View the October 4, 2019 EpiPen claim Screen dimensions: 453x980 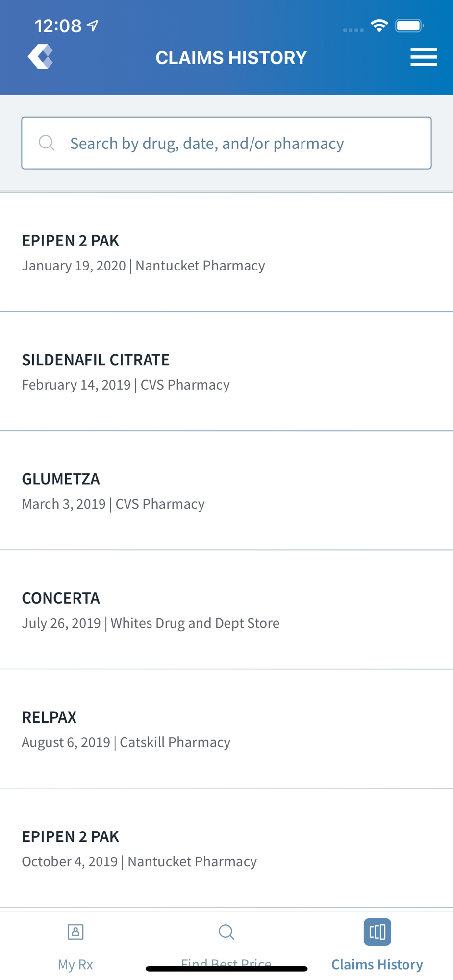(x=226, y=848)
